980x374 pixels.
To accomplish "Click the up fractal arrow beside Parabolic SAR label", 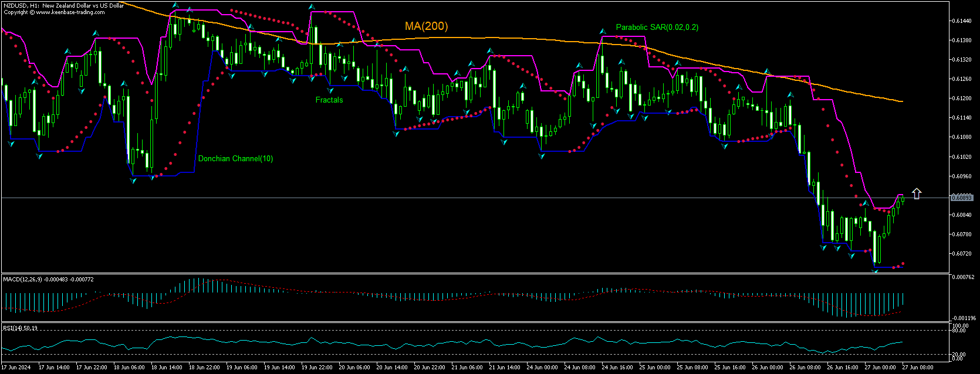I will 602,31.
